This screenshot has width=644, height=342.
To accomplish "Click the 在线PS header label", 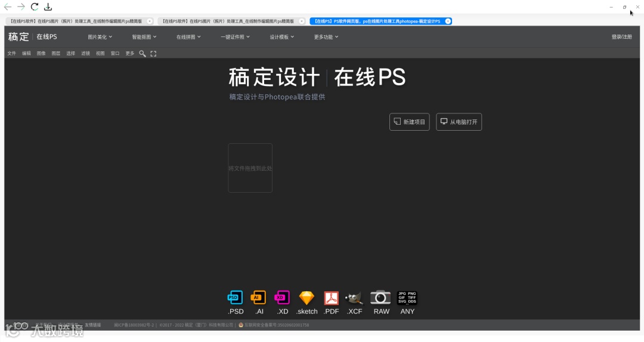I will click(x=47, y=36).
